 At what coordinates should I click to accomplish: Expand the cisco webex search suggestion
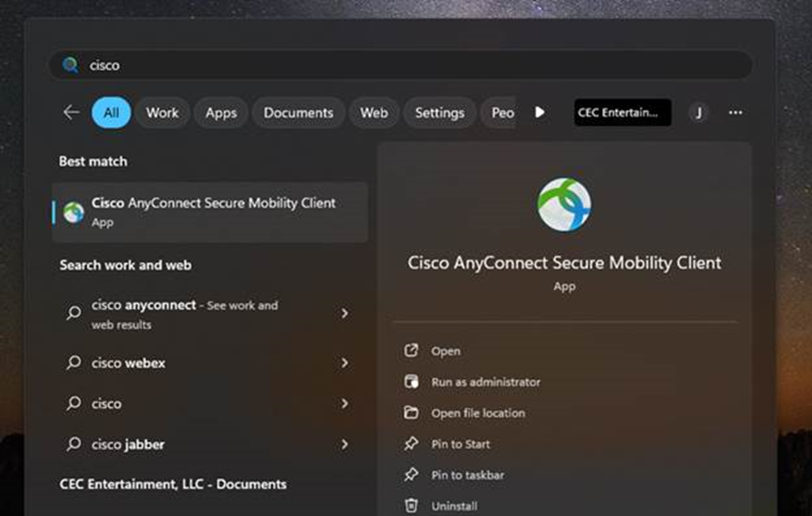click(x=345, y=363)
